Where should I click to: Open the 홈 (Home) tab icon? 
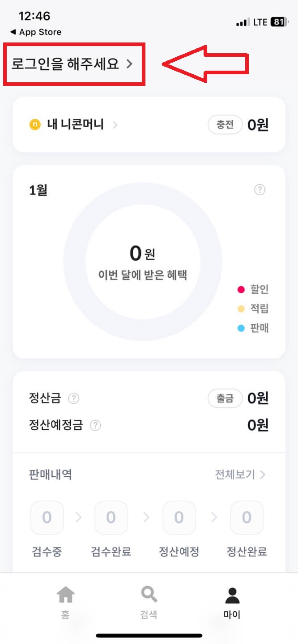pos(65,596)
